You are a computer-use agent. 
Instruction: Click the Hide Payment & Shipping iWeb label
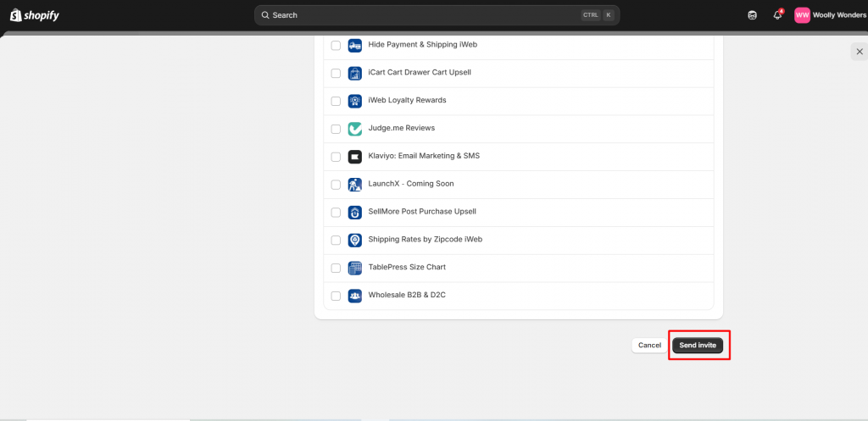[422, 44]
